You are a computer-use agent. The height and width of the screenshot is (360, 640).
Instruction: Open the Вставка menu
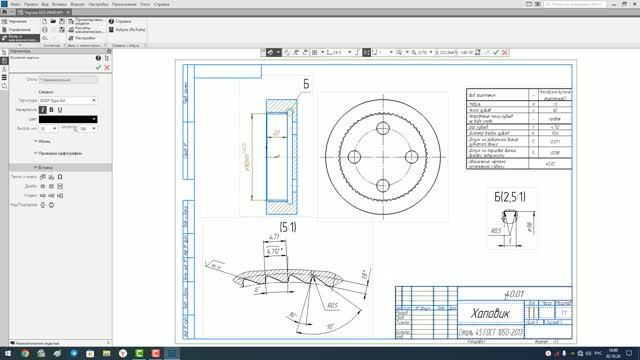point(59,4)
